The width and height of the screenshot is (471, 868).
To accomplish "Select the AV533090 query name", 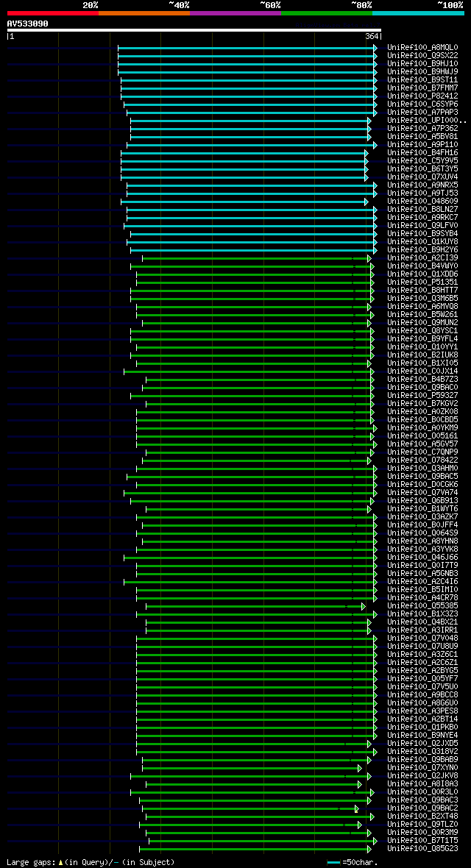I will coord(28,24).
